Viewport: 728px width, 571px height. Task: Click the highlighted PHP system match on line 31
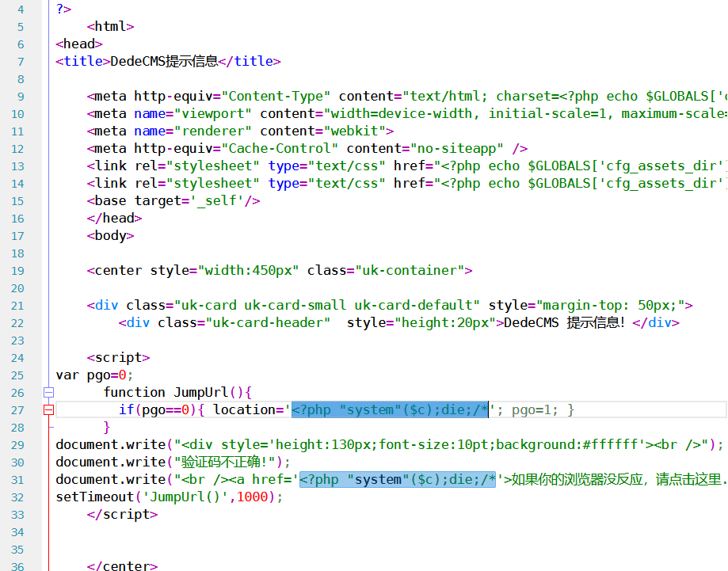(x=398, y=479)
